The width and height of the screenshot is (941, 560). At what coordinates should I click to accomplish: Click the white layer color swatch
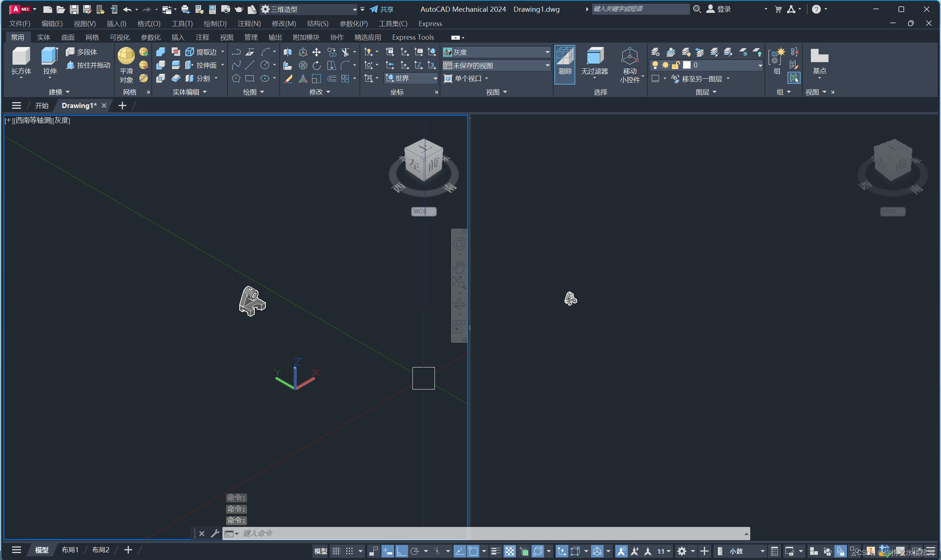tap(687, 65)
